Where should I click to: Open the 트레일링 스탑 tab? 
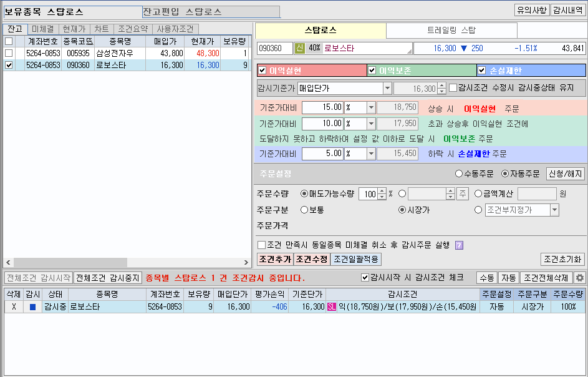click(451, 30)
